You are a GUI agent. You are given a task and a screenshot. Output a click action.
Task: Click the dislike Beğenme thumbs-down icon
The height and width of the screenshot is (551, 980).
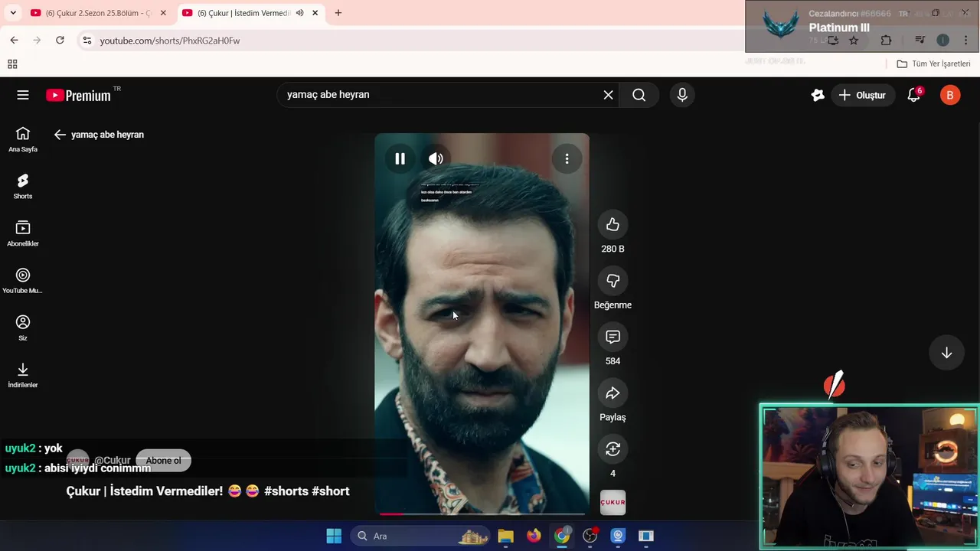pos(612,281)
